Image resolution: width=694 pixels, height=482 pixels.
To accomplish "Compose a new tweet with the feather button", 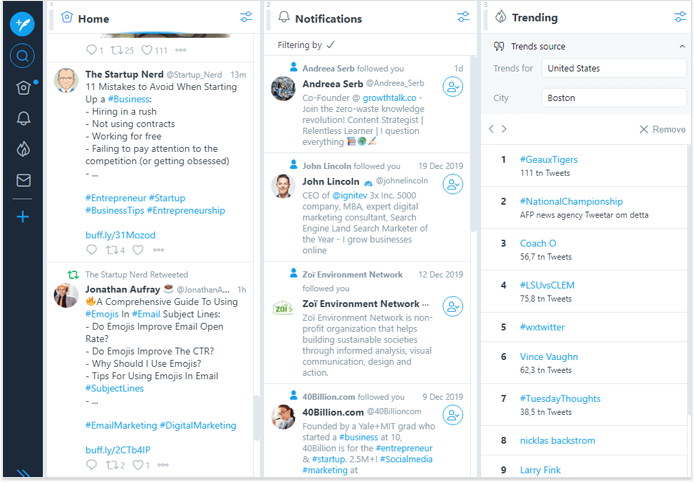I will 22,23.
